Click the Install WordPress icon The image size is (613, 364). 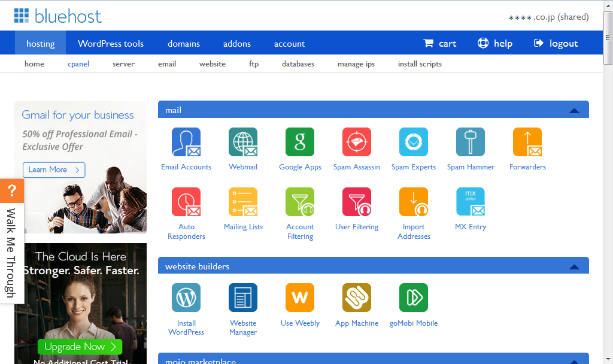[x=186, y=298]
